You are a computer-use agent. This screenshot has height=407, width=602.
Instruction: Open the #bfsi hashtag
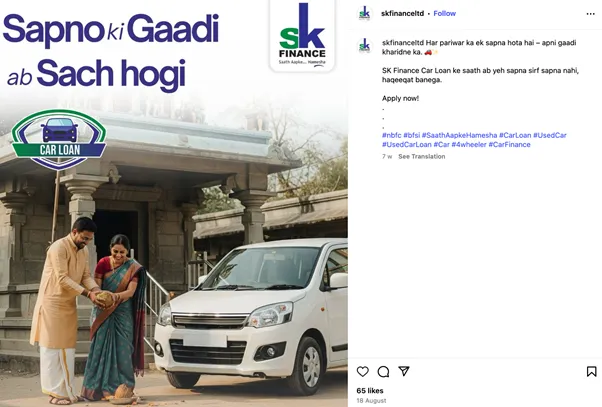[411, 135]
